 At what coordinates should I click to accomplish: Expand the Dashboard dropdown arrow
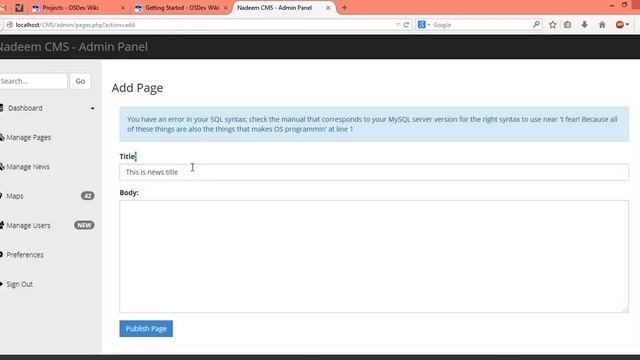pyautogui.click(x=93, y=109)
